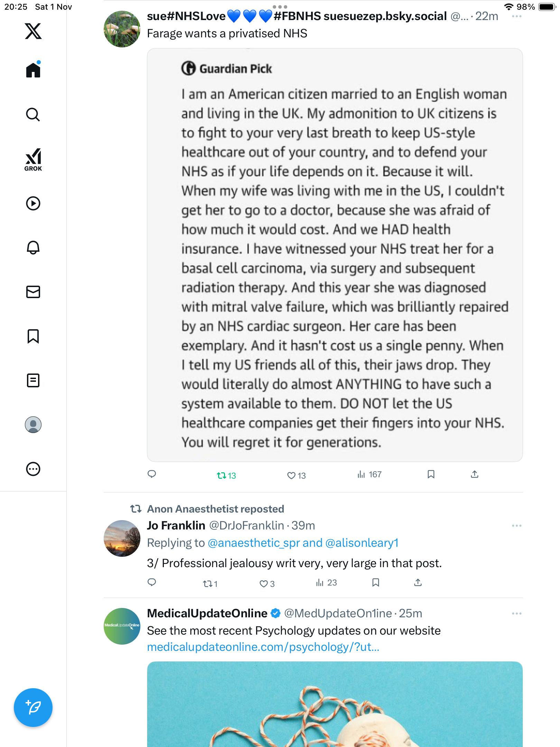The image size is (560, 747).
Task: Expand the sidebar More menu
Action: click(x=33, y=469)
